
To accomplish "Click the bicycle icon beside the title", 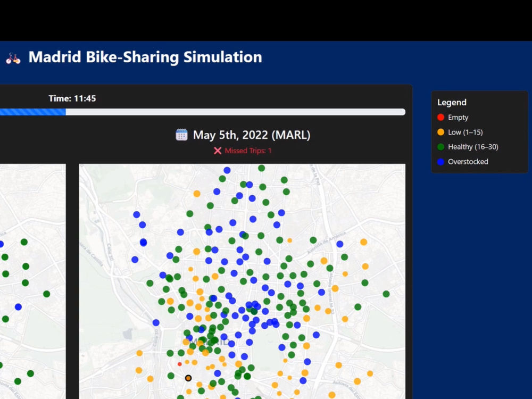I will (13, 58).
